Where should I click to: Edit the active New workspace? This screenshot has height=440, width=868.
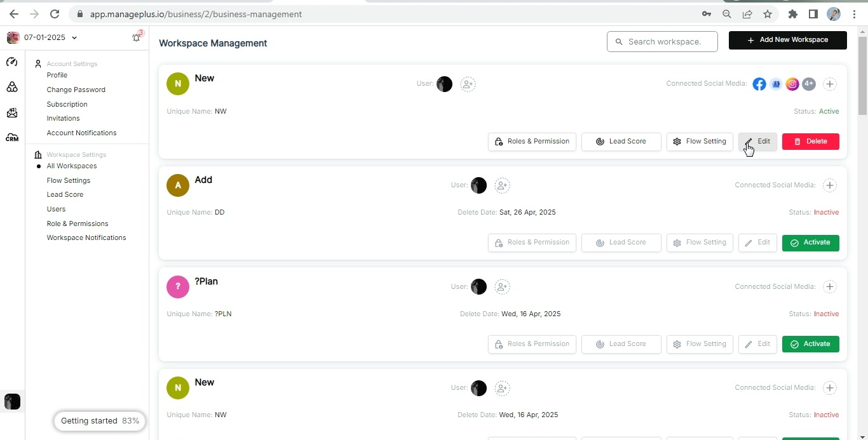[757, 142]
